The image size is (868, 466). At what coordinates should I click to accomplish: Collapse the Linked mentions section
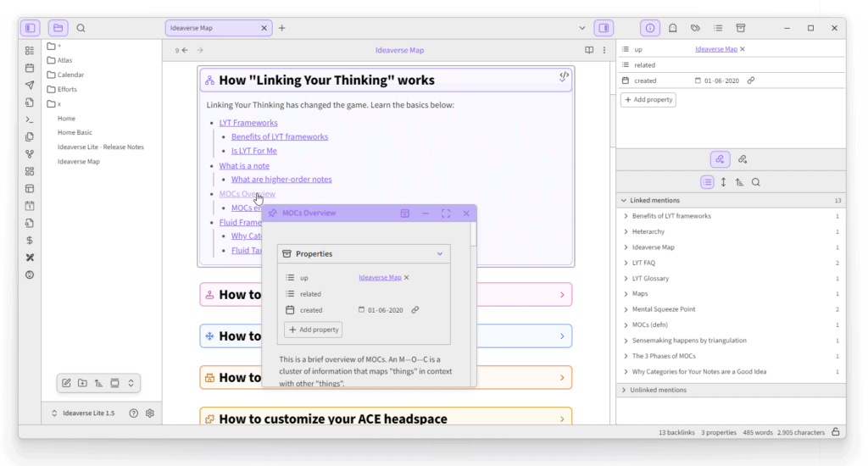coord(731,200)
